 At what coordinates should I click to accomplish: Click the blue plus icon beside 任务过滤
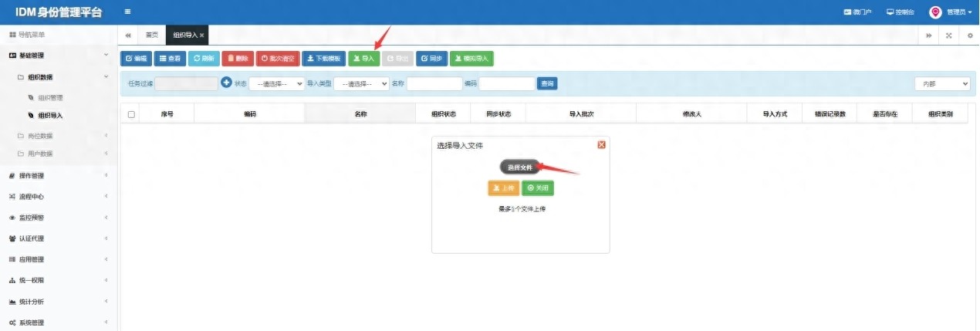pyautogui.click(x=226, y=83)
